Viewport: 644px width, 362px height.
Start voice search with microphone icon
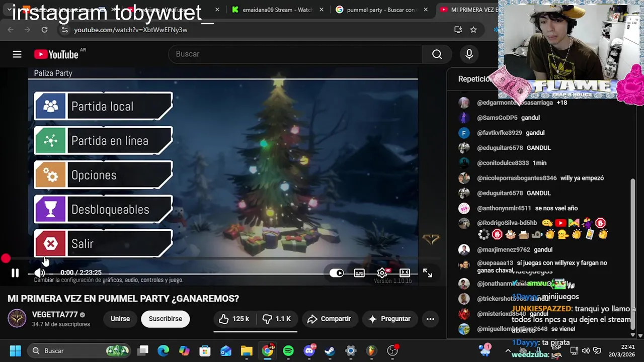point(469,54)
